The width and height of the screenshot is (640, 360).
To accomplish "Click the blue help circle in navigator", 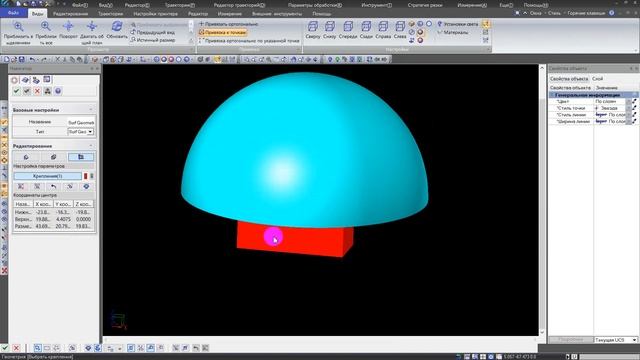I will point(58,91).
